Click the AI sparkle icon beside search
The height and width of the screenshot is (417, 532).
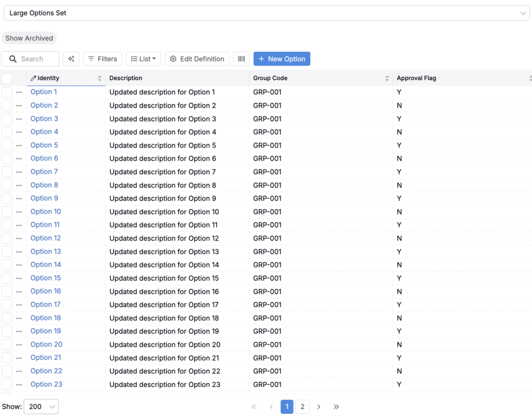coord(71,59)
